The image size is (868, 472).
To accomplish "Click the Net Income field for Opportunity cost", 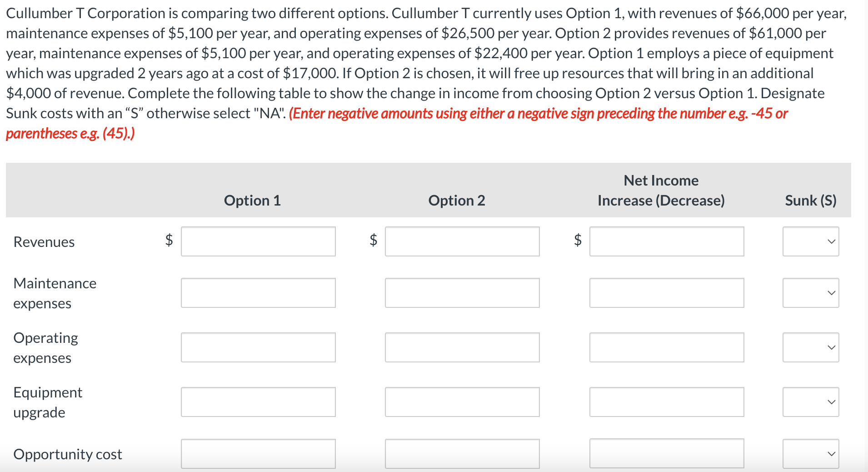I will [x=666, y=453].
